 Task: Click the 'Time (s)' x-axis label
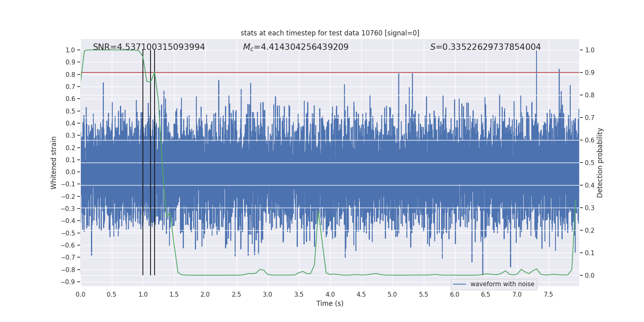[x=330, y=303]
